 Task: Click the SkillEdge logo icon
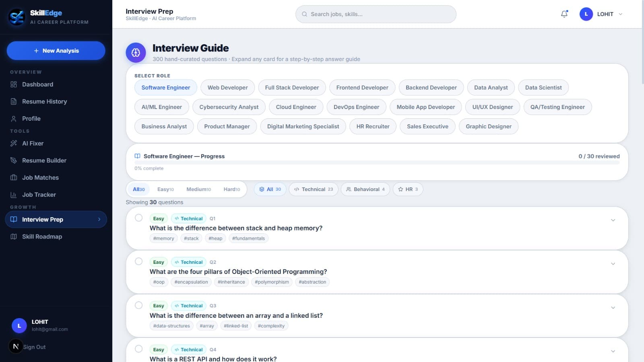coord(17,17)
